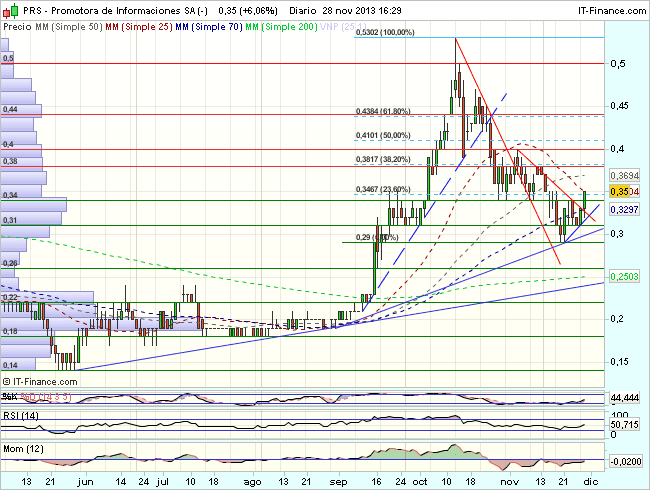Click the 'ago' date axis label
The image size is (650, 490).
252,482
